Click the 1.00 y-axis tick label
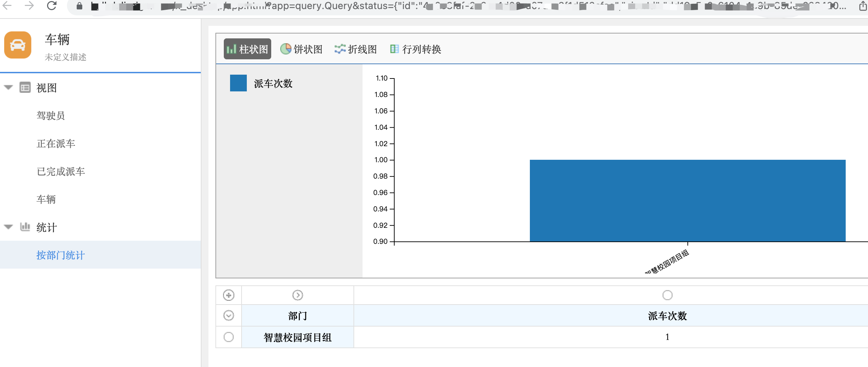 (381, 160)
